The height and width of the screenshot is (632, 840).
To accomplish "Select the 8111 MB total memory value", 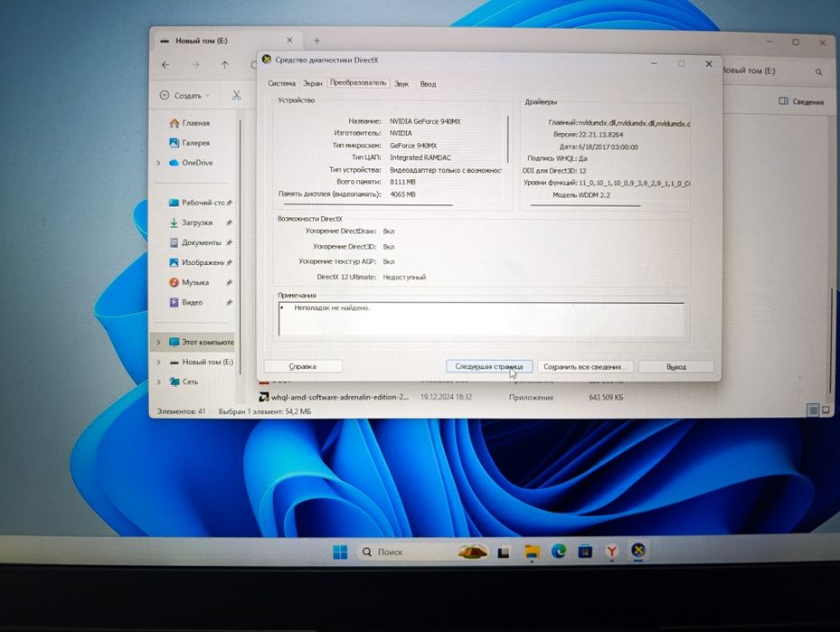I will [x=402, y=182].
